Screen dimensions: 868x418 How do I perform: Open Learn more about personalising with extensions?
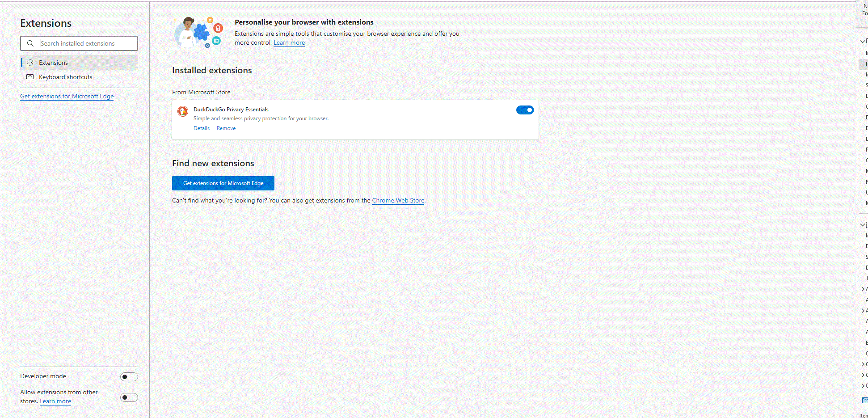click(x=289, y=43)
